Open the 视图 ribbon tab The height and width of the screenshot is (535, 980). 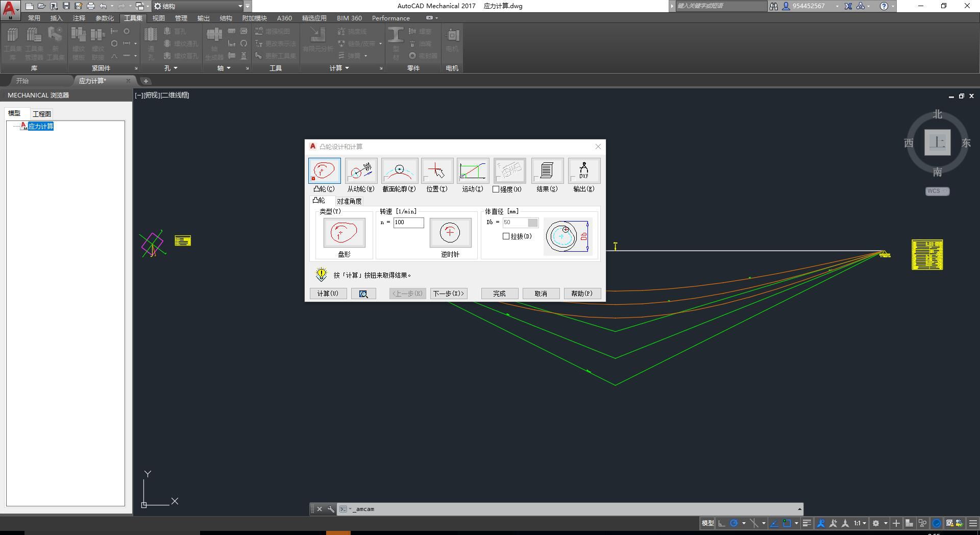click(x=159, y=18)
